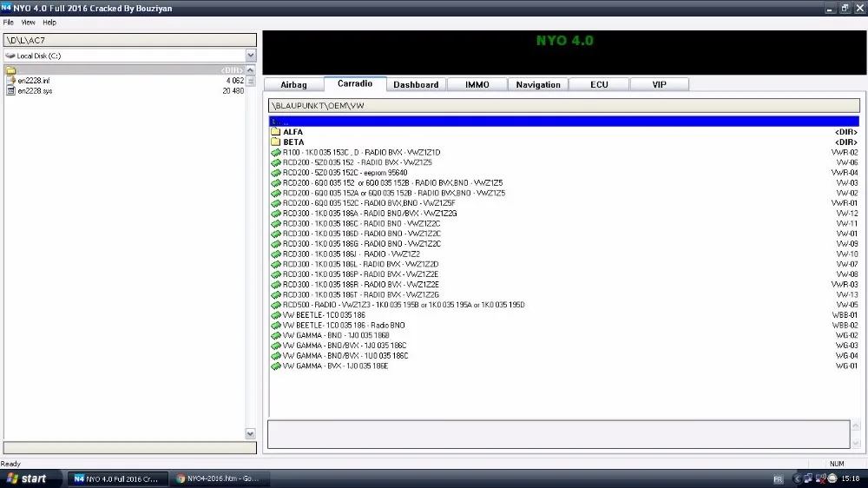Open the Help menu

(49, 23)
